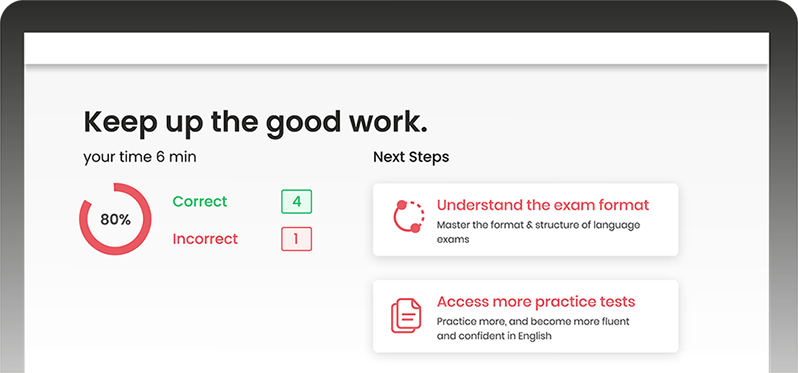Click the practice tests document icon
This screenshot has width=798, height=373.
[x=406, y=316]
